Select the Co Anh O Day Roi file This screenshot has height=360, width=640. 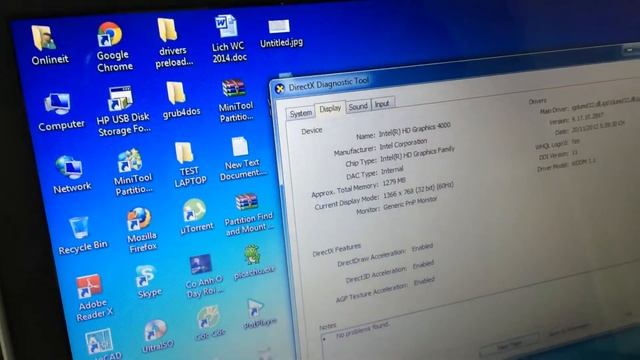pyautogui.click(x=201, y=265)
